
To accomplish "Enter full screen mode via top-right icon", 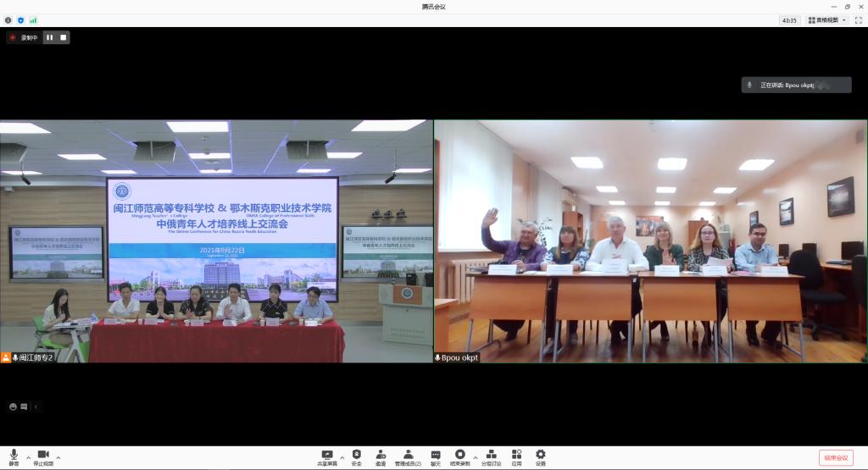I will coord(858,19).
